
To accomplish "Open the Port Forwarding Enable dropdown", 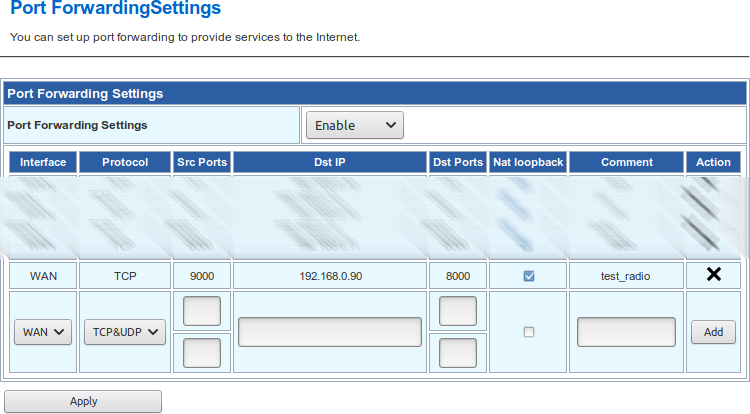I will (355, 125).
